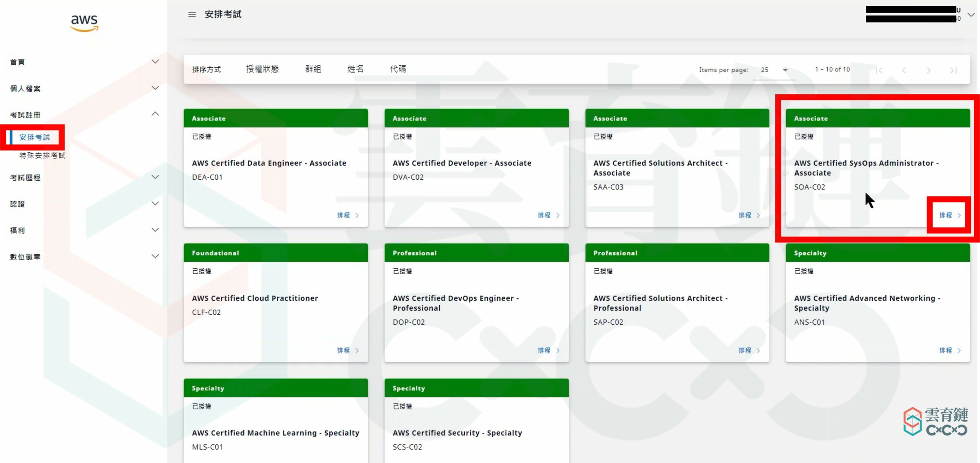The width and height of the screenshot is (980, 463).
Task: Click 排程 for Solutions Architect Professional SAP-C02
Action: point(749,350)
